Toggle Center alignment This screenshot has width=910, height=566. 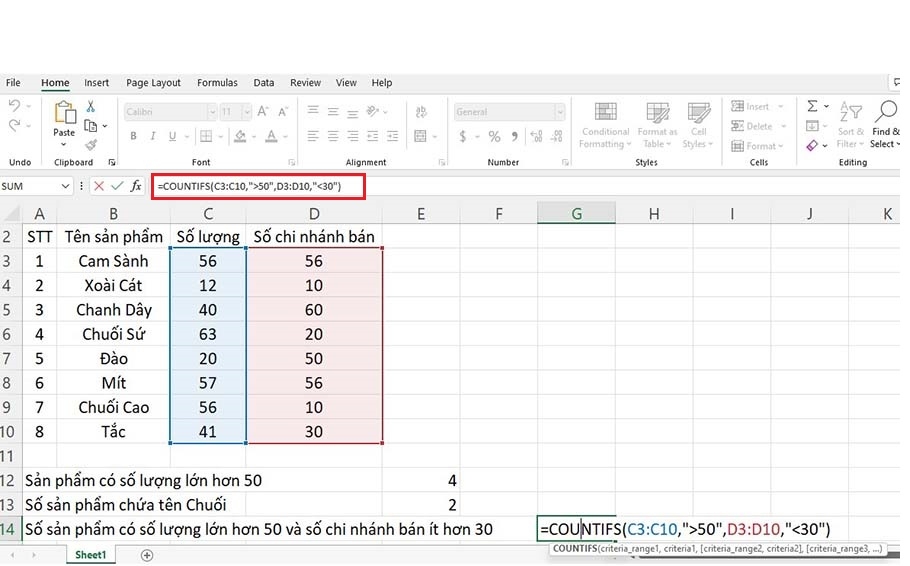tap(333, 136)
